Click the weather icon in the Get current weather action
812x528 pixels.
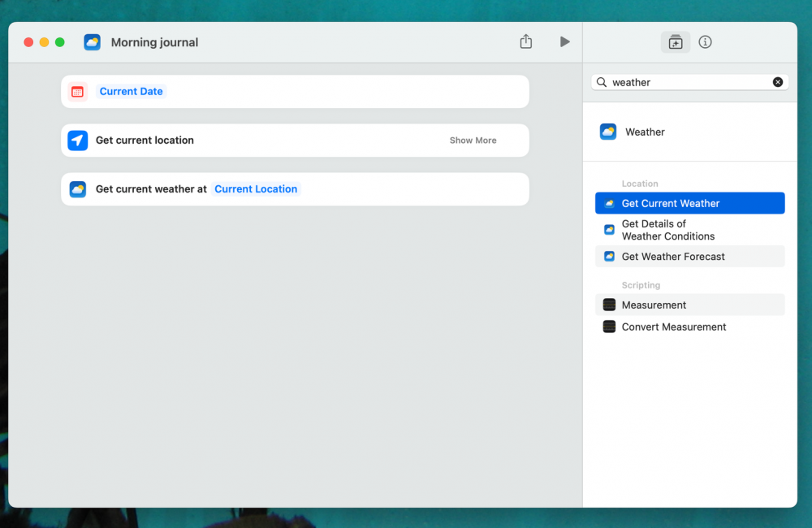[x=77, y=189]
